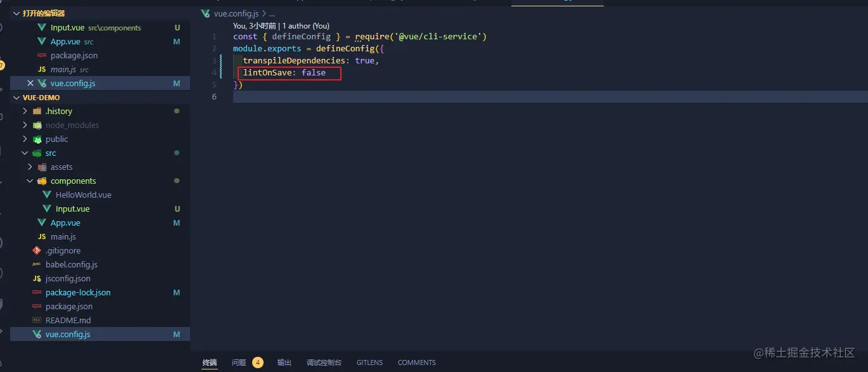Click the JS icon beside jsconfig.json
868x372 pixels.
(x=37, y=278)
